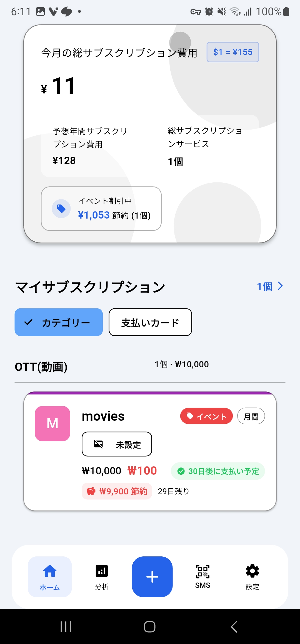The height and width of the screenshot is (644, 300).
Task: Tap the green checkmark payment-scheduled icon
Action: [x=181, y=471]
